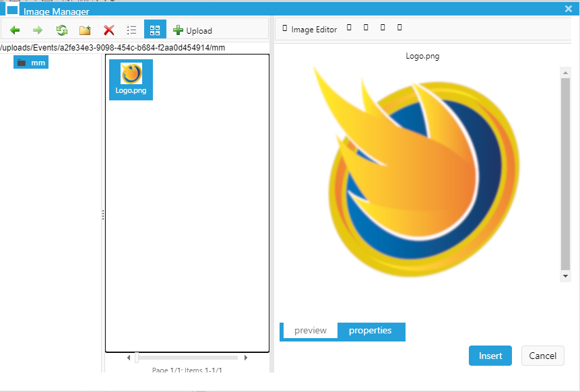Click the Image Manager window icon
The height and width of the screenshot is (392, 580).
(12, 9)
